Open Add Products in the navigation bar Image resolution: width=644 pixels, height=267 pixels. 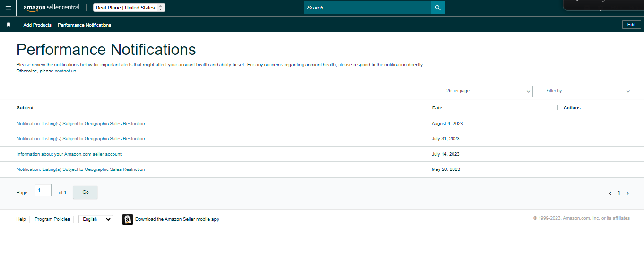[37, 25]
